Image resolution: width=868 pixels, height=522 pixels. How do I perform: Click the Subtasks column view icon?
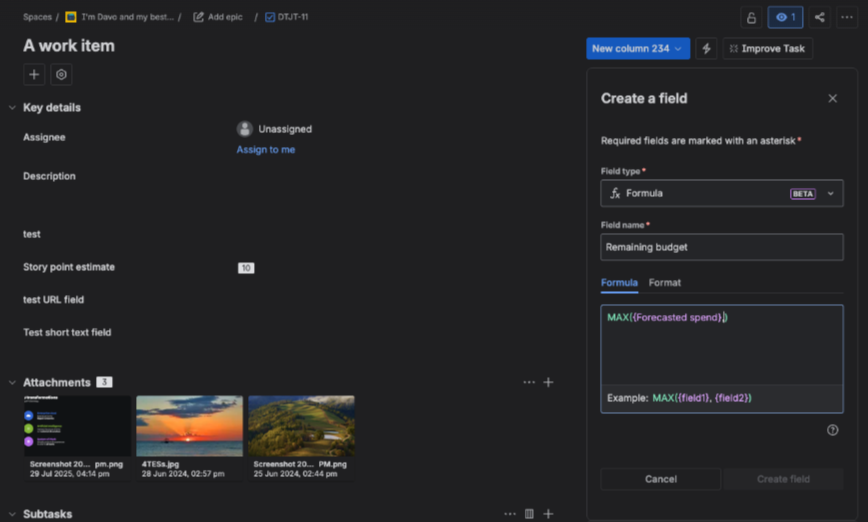(x=529, y=514)
